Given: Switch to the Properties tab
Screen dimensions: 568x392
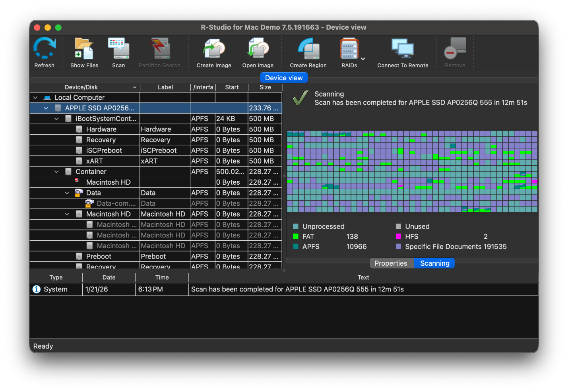Looking at the screenshot, I should click(391, 263).
